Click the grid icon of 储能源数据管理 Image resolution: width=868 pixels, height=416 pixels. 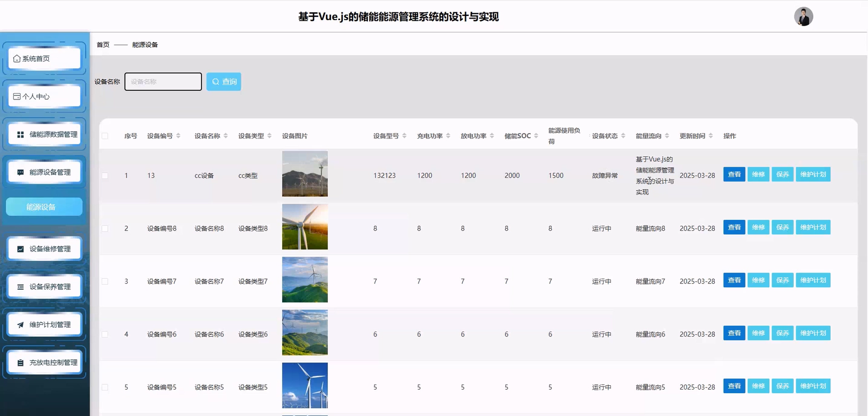pyautogui.click(x=21, y=134)
